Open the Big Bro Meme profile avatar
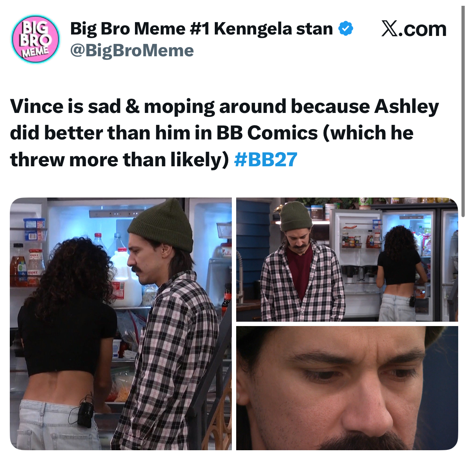 pyautogui.click(x=36, y=39)
